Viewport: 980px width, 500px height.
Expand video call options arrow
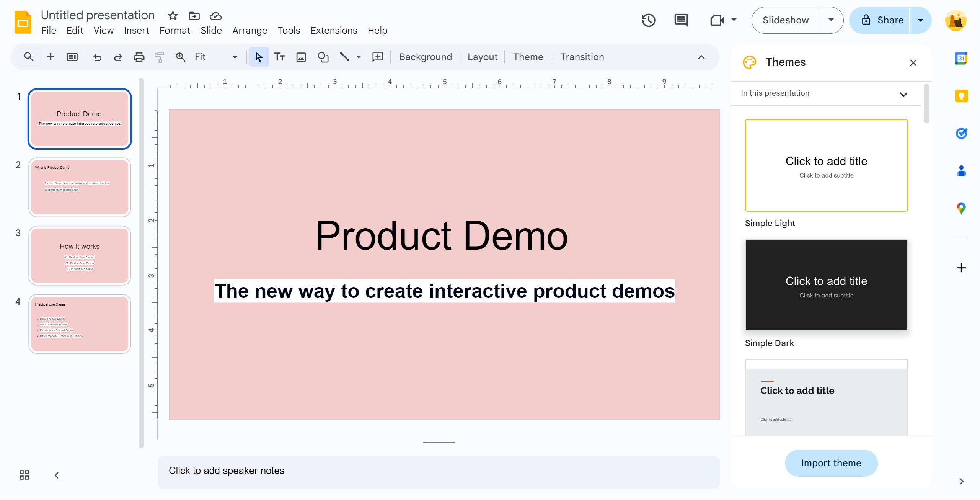pyautogui.click(x=734, y=20)
